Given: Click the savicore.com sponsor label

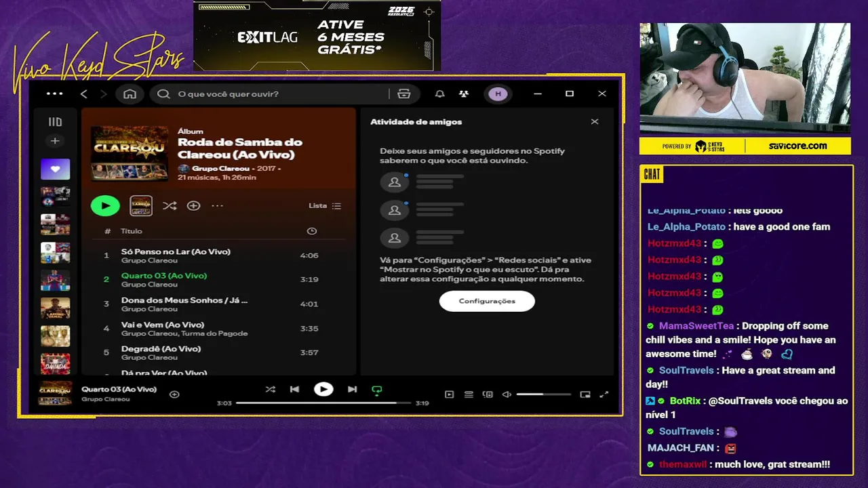Looking at the screenshot, I should (797, 146).
